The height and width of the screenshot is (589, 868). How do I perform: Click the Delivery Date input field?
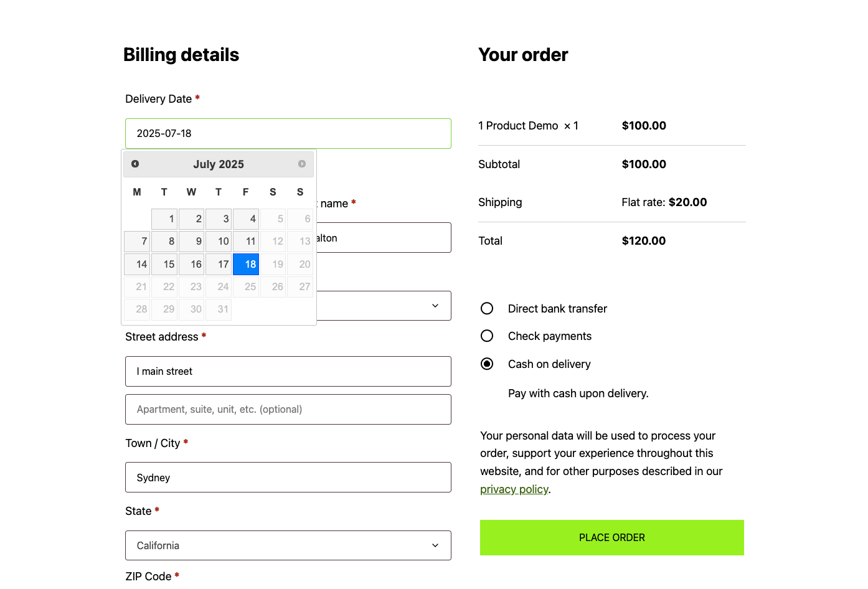click(288, 133)
